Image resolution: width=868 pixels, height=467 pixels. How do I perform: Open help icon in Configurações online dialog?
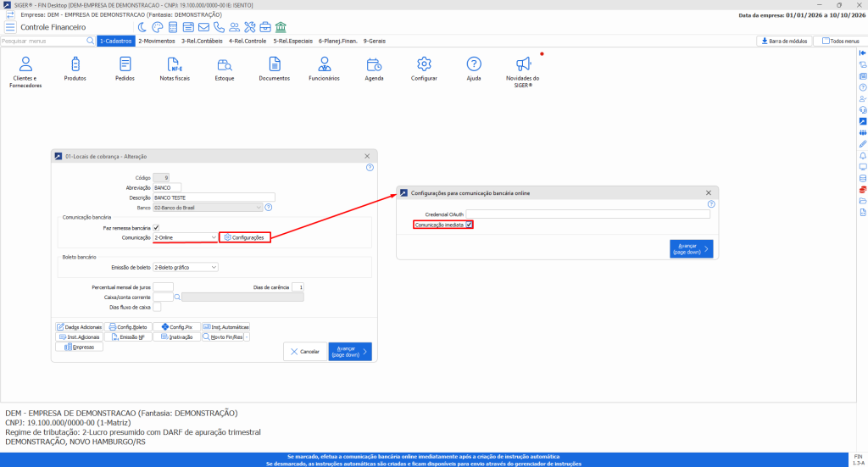click(x=711, y=204)
